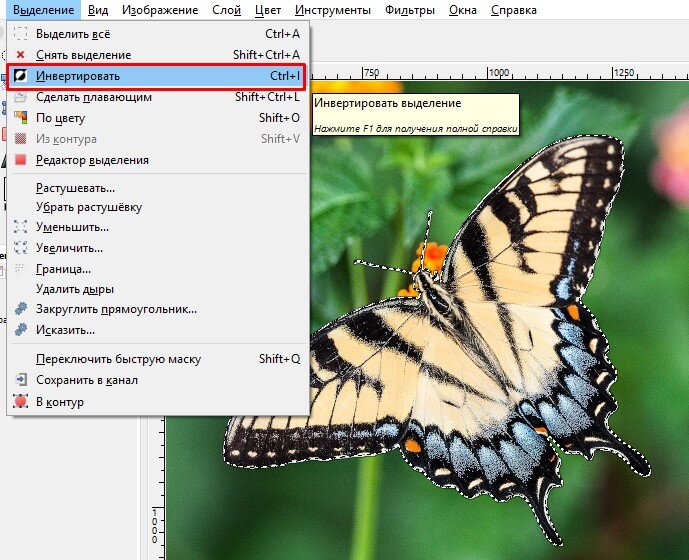Click the Выделить всё dashed-rectangle icon
The image size is (689, 560).
pyautogui.click(x=20, y=33)
